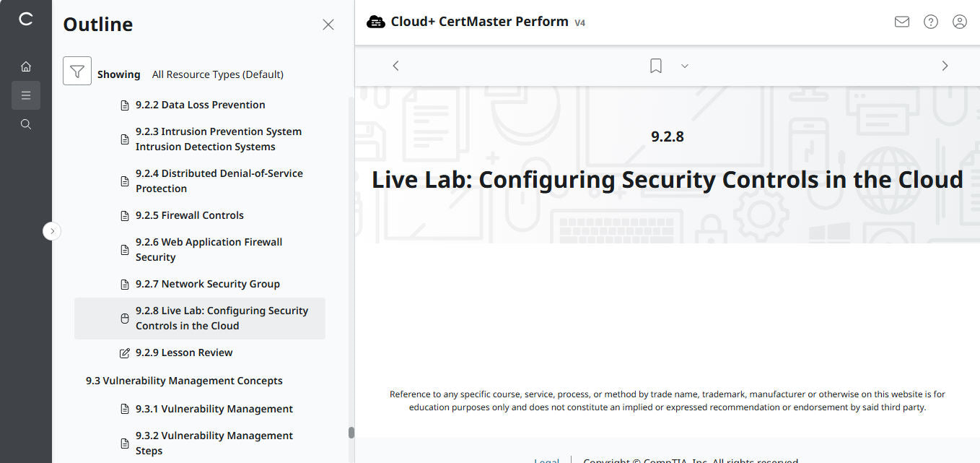Image resolution: width=980 pixels, height=463 pixels.
Task: Go to the previous page arrow
Action: 395,66
